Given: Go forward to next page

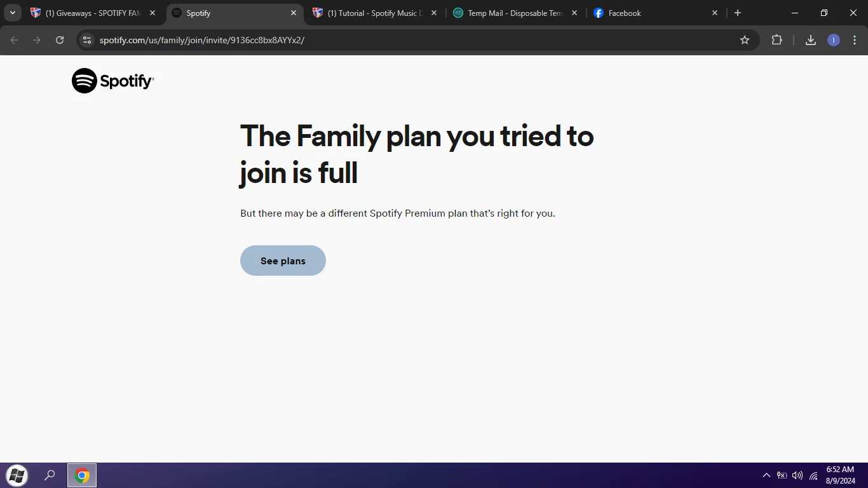Looking at the screenshot, I should coord(37,40).
